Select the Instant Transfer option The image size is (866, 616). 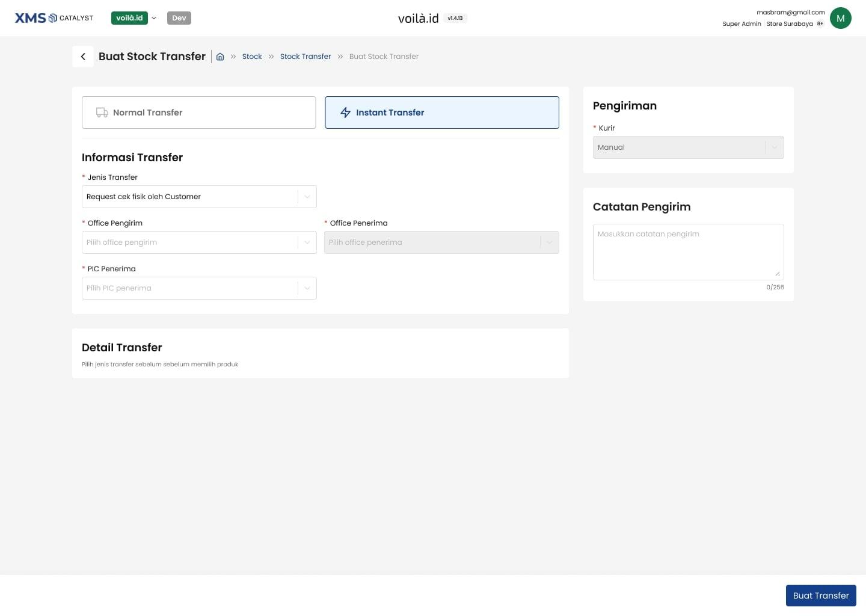pyautogui.click(x=442, y=112)
